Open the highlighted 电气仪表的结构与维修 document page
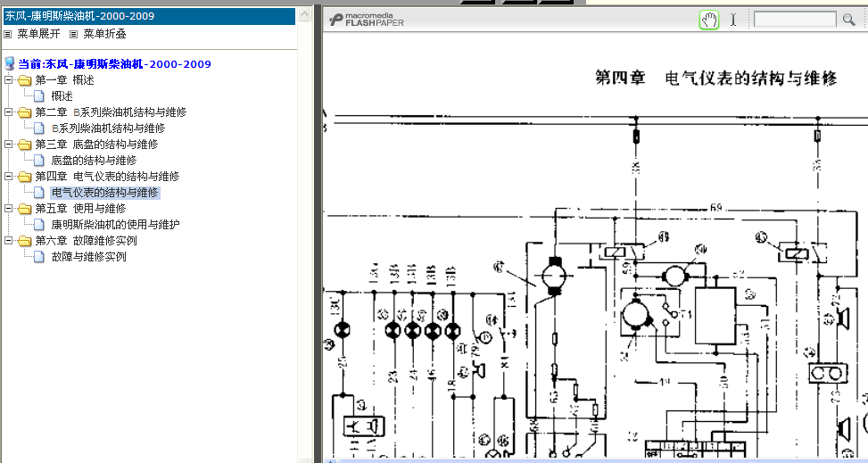The height and width of the screenshot is (463, 868). (105, 193)
